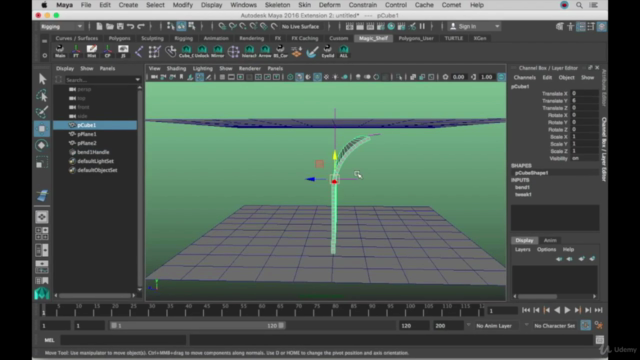Click Go to start of playback range
This screenshot has width=640, height=360.
coord(526,310)
